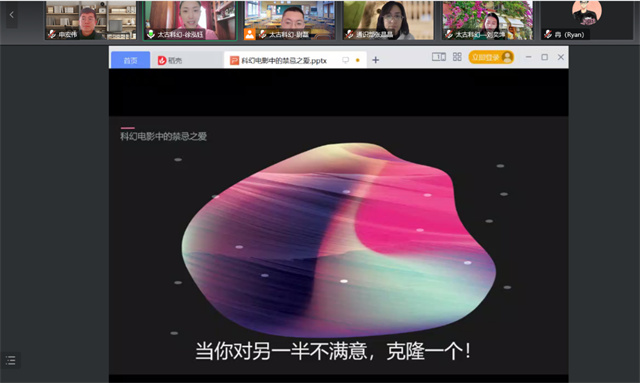
Task: Select the speaking participant's video with green border
Action: (190, 20)
